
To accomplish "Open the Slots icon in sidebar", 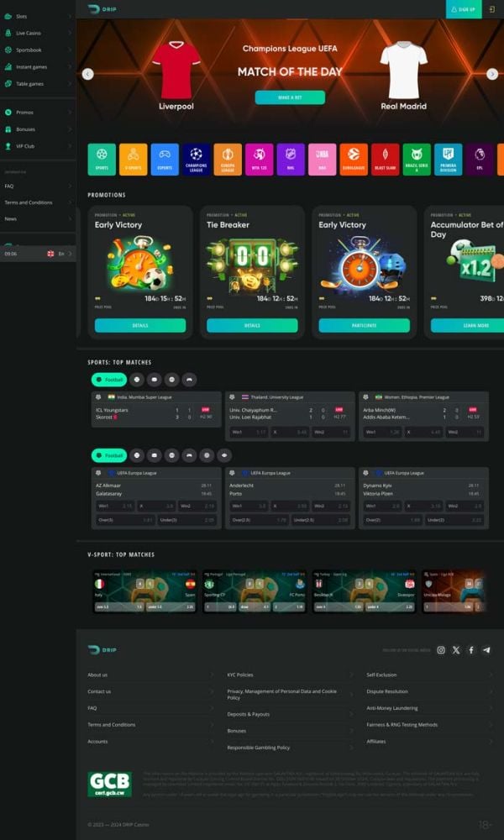I will 8,17.
